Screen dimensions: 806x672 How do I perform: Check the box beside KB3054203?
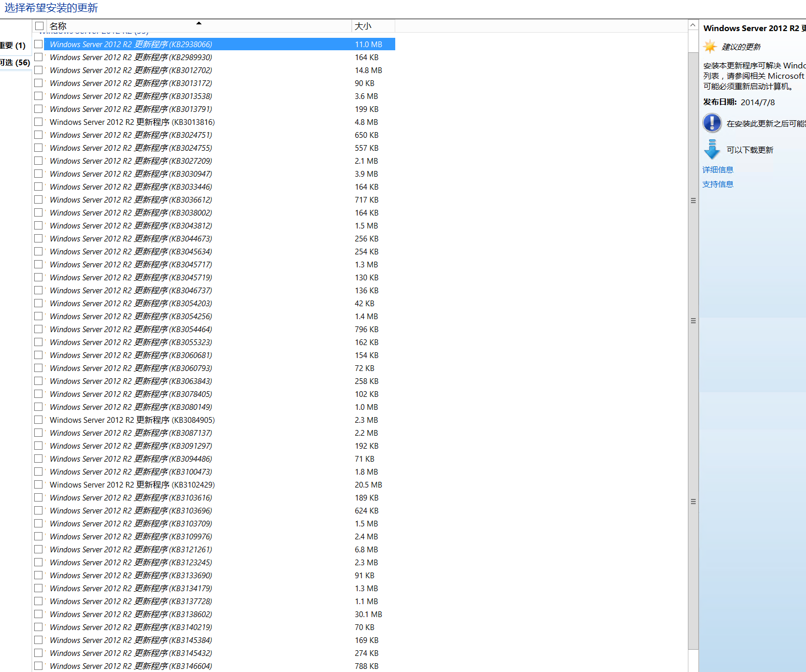tap(38, 303)
